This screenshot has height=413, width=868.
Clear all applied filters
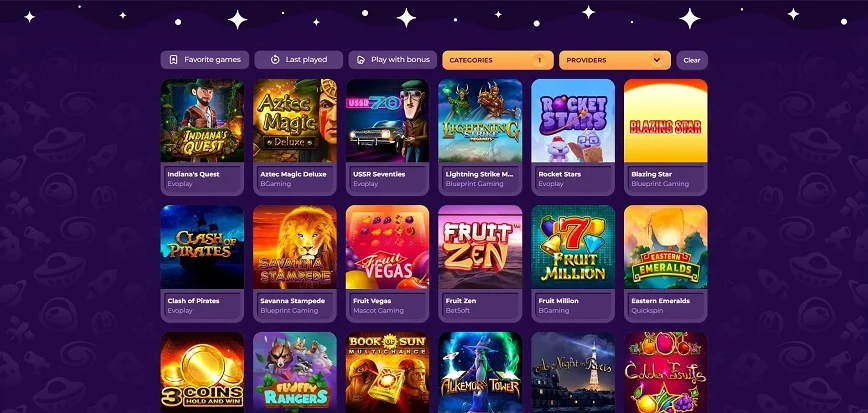click(691, 60)
